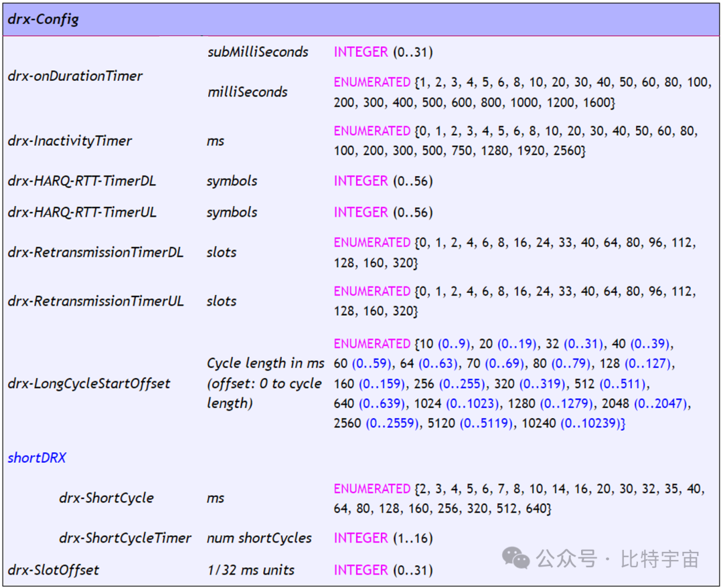Click symbols unit in drx-HARQ-RTT-TimerDL row
This screenshot has width=723, height=588.
232,181
